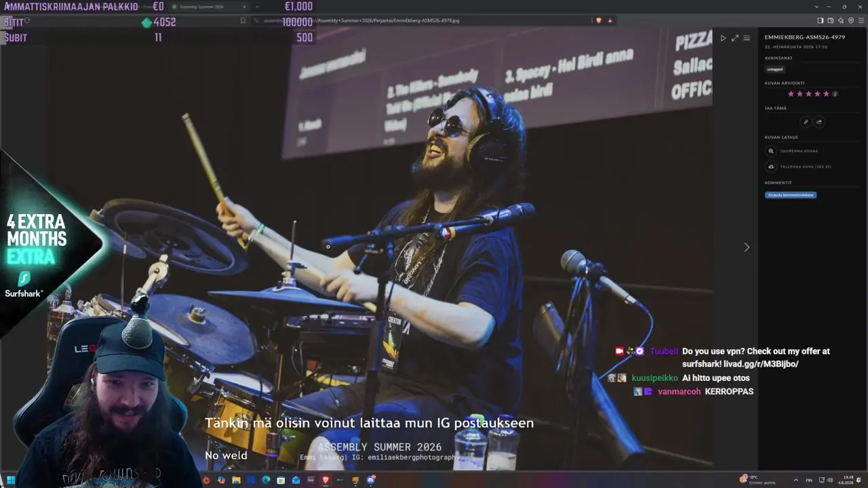The image size is (868, 488).
Task: Open the taskbar volume control icon
Action: pos(830,481)
